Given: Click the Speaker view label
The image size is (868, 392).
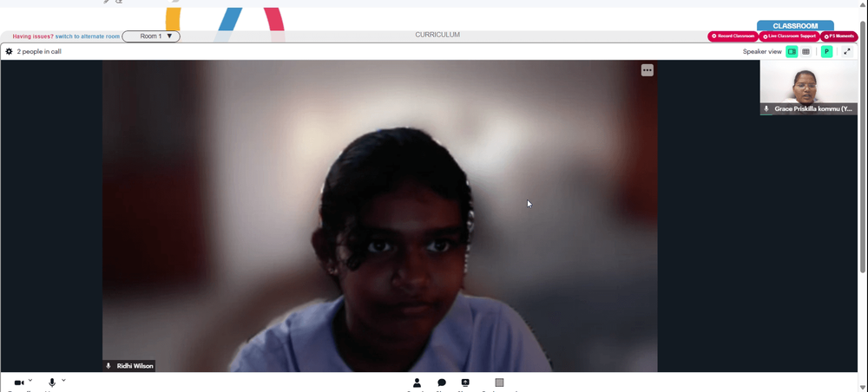Looking at the screenshot, I should point(762,51).
